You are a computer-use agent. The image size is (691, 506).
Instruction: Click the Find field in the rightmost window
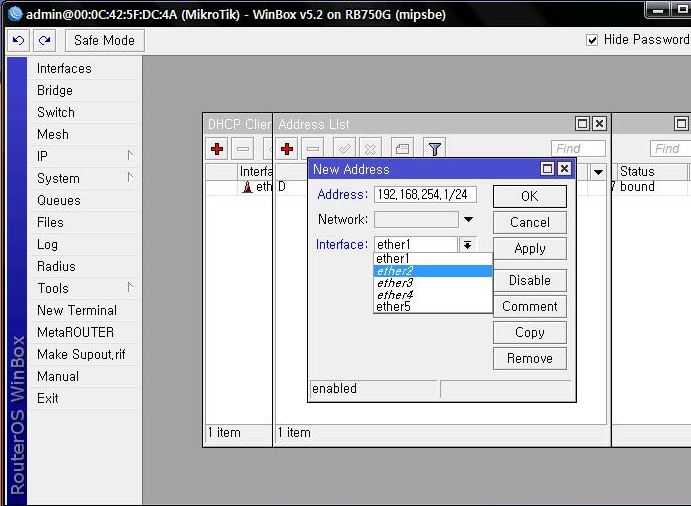[x=670, y=149]
